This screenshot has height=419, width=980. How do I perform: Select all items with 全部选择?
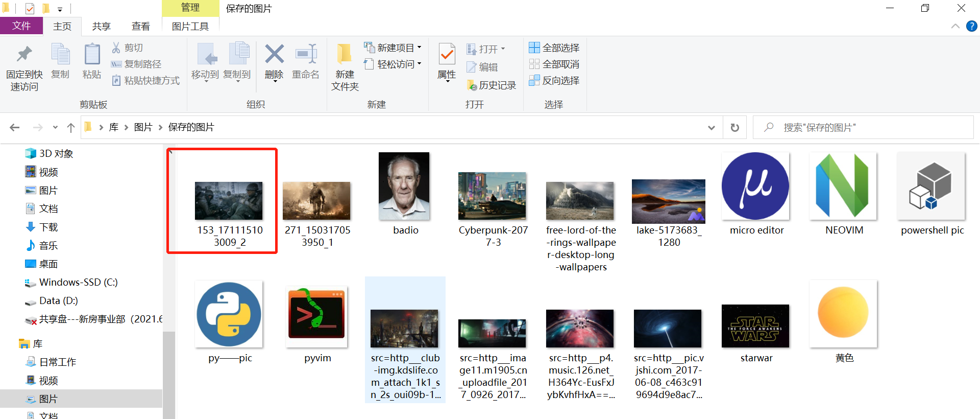point(554,48)
